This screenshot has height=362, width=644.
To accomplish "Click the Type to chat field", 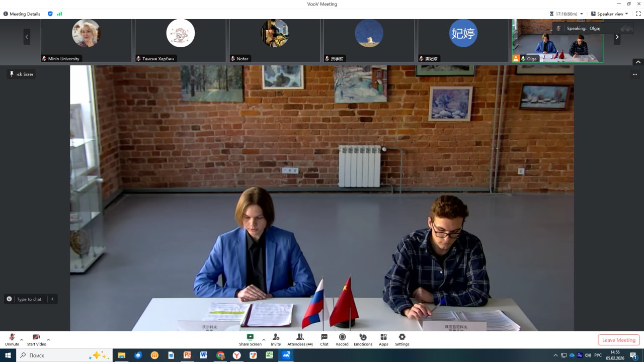I will 29,299.
